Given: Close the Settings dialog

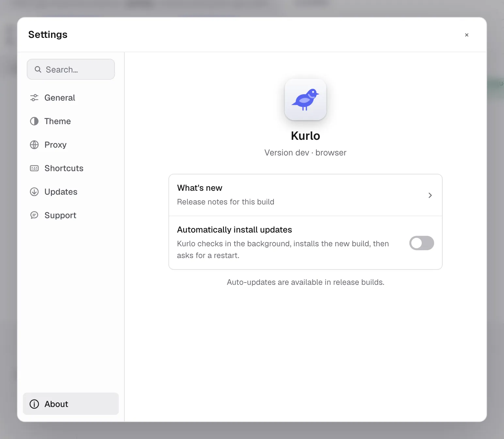Looking at the screenshot, I should click(x=467, y=35).
